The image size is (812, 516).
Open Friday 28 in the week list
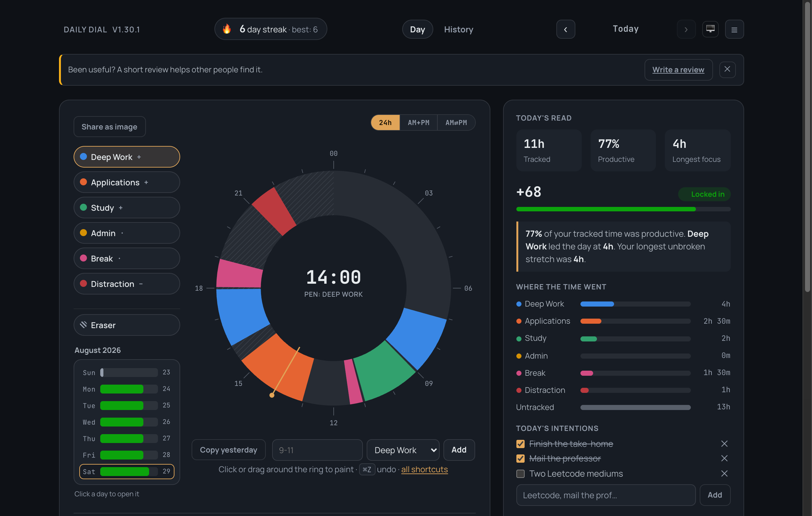(x=127, y=455)
